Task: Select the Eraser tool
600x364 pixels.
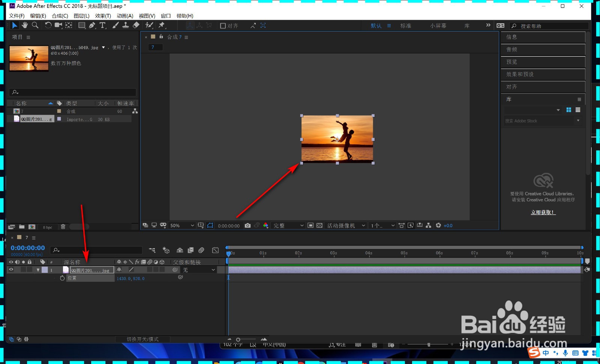Action: tap(136, 25)
